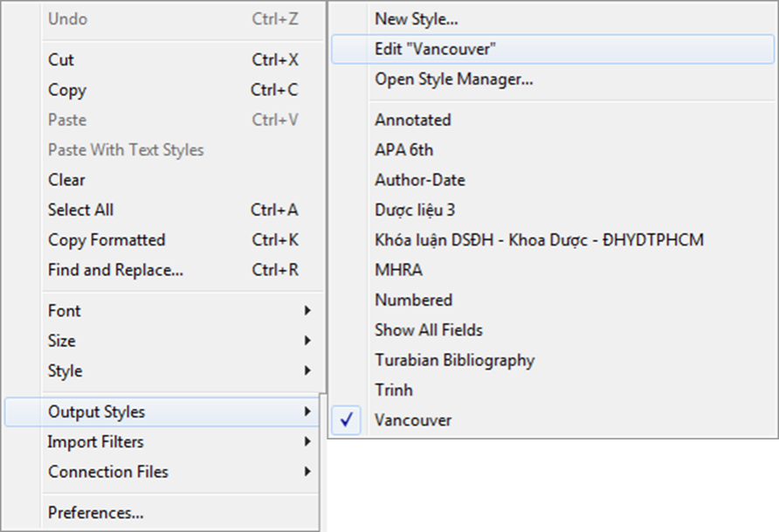Select Show All Fields style
Screen dimensions: 779x532
553,330
